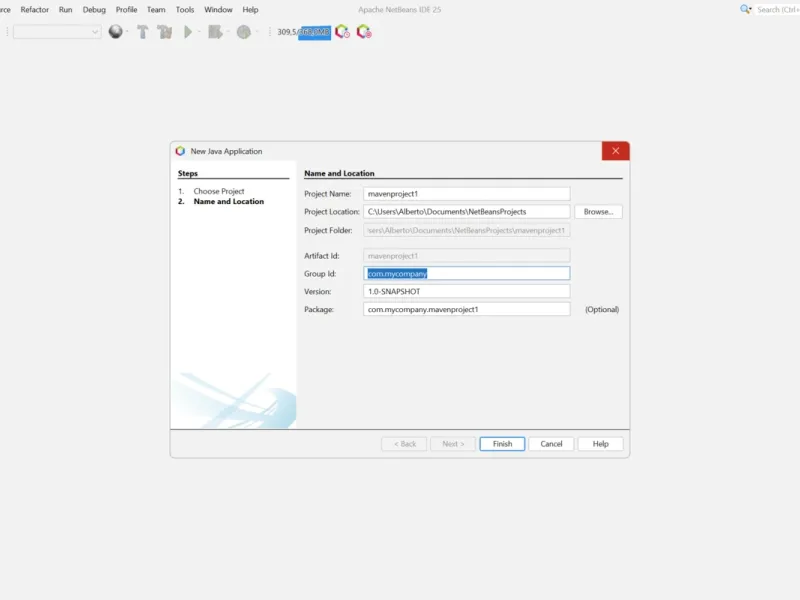The height and width of the screenshot is (600, 800).
Task: Open the Team menu
Action: point(156,10)
